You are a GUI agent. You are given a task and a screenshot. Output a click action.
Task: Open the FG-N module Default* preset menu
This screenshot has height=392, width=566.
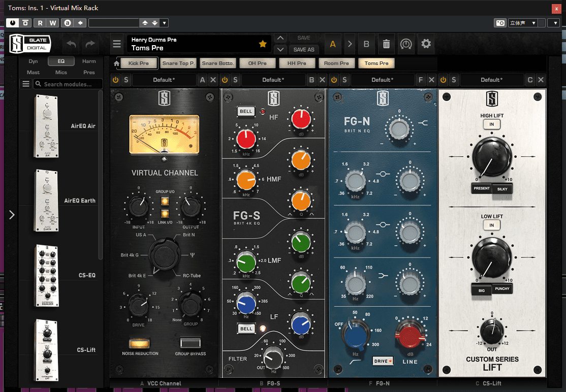pyautogui.click(x=383, y=80)
